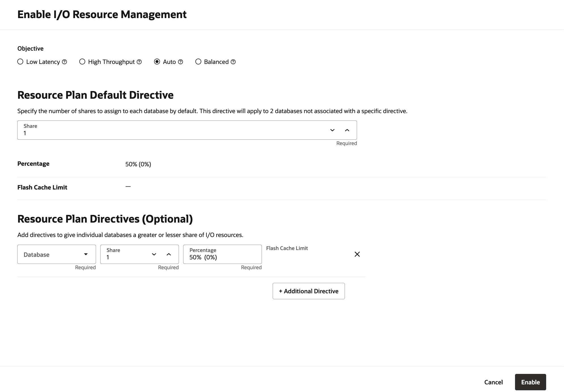This screenshot has height=392, width=564.
Task: Remove the directive row with X icon
Action: [x=357, y=254]
